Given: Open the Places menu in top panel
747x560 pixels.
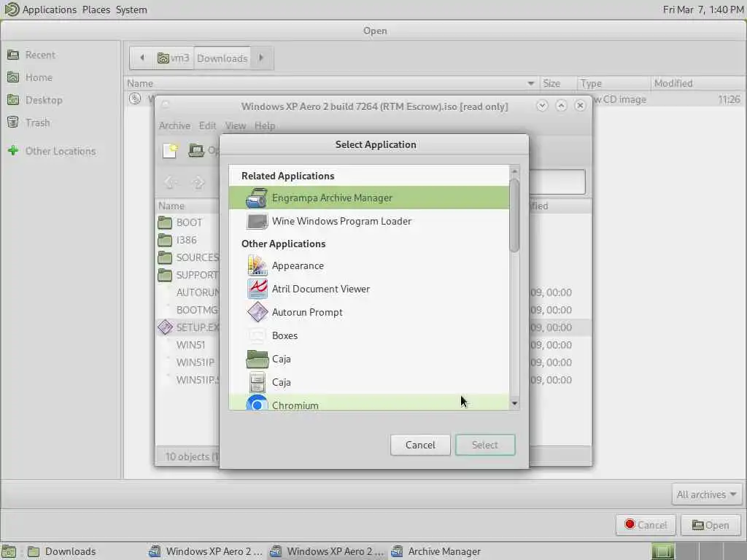Looking at the screenshot, I should pyautogui.click(x=96, y=9).
